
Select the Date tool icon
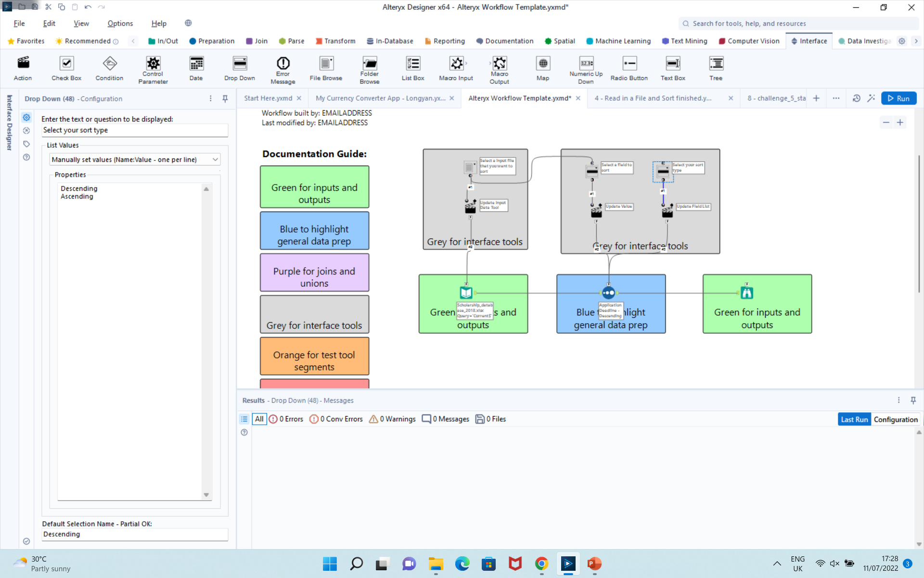(x=196, y=63)
